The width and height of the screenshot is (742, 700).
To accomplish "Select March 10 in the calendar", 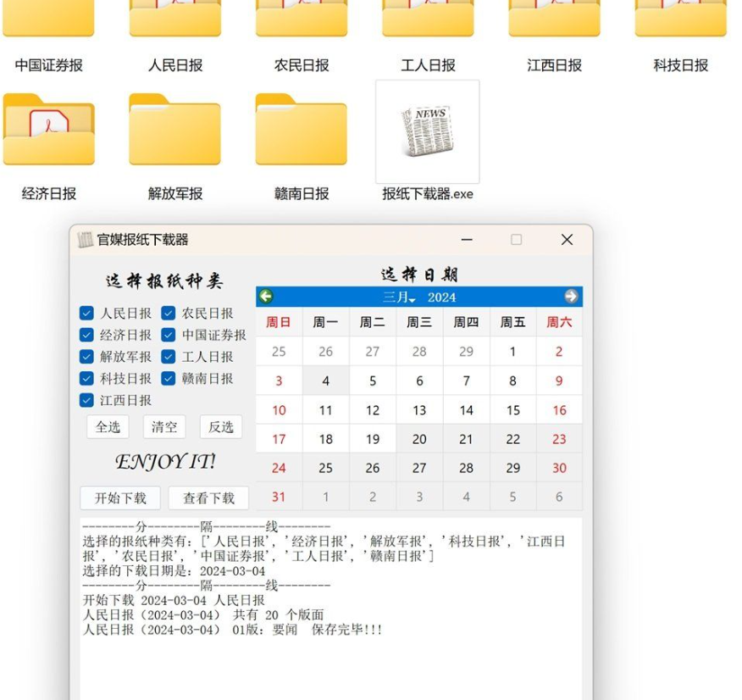I will [x=279, y=410].
